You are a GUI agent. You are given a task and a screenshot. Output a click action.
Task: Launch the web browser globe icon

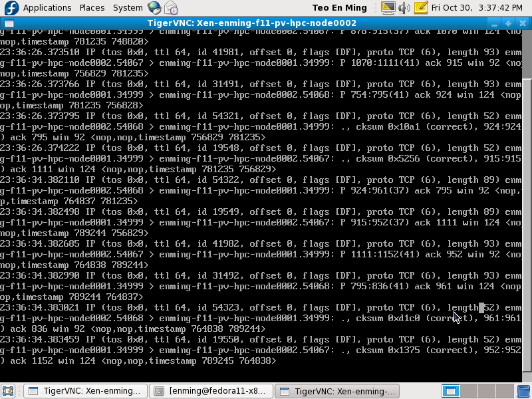154,8
